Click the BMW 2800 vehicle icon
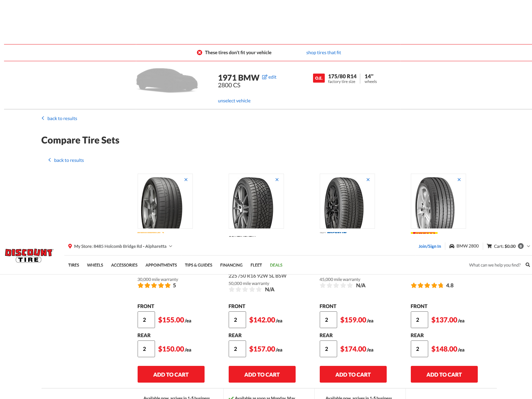The height and width of the screenshot is (399, 532). [452, 246]
